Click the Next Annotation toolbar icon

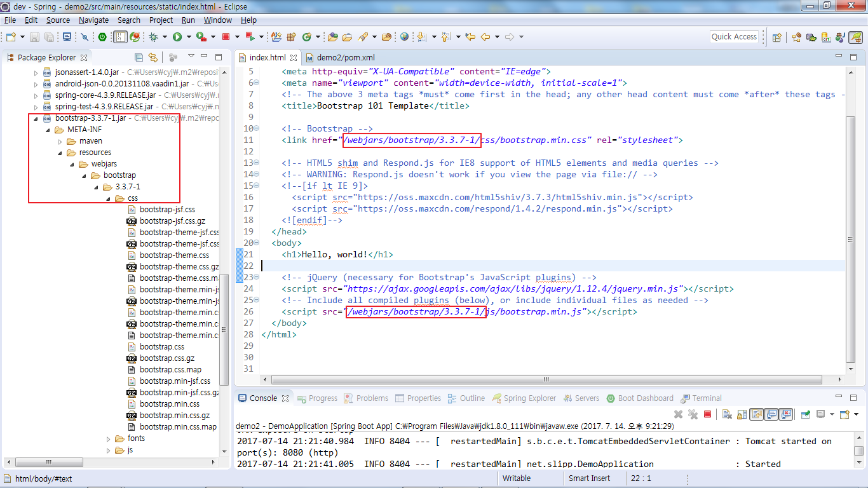tap(422, 37)
